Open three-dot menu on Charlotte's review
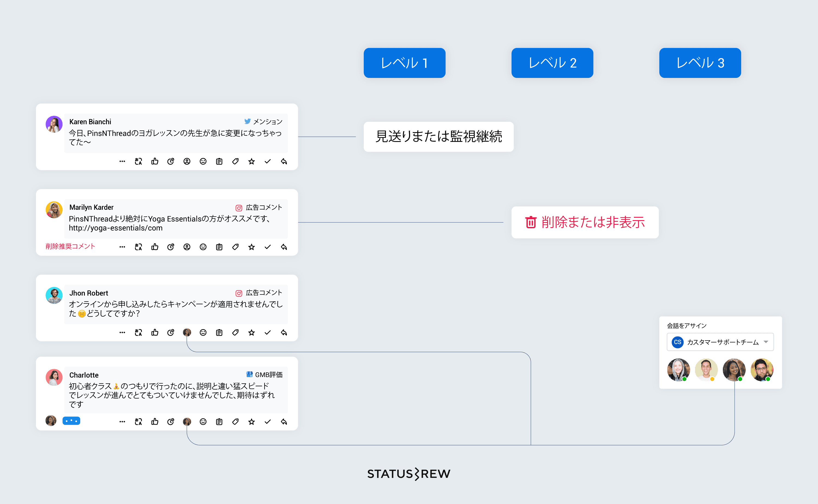This screenshot has height=504, width=818. coord(122,422)
